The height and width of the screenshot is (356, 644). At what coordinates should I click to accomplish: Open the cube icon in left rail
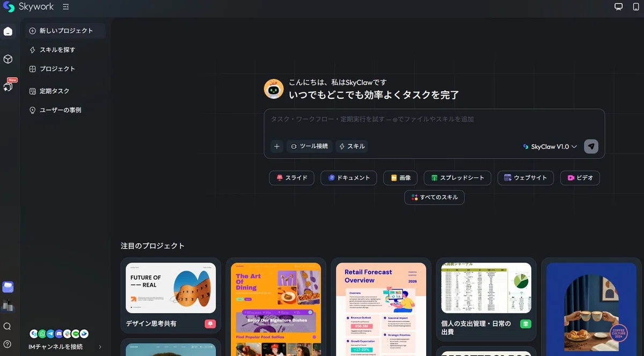click(8, 59)
